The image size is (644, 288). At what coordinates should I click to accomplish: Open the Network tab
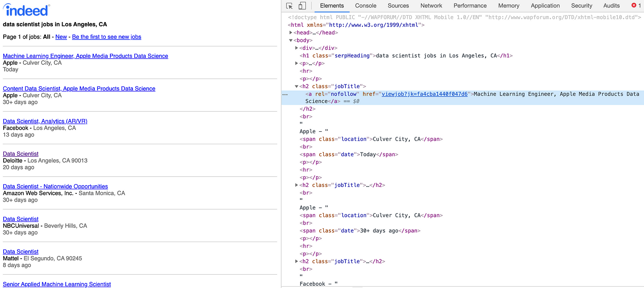coord(431,6)
